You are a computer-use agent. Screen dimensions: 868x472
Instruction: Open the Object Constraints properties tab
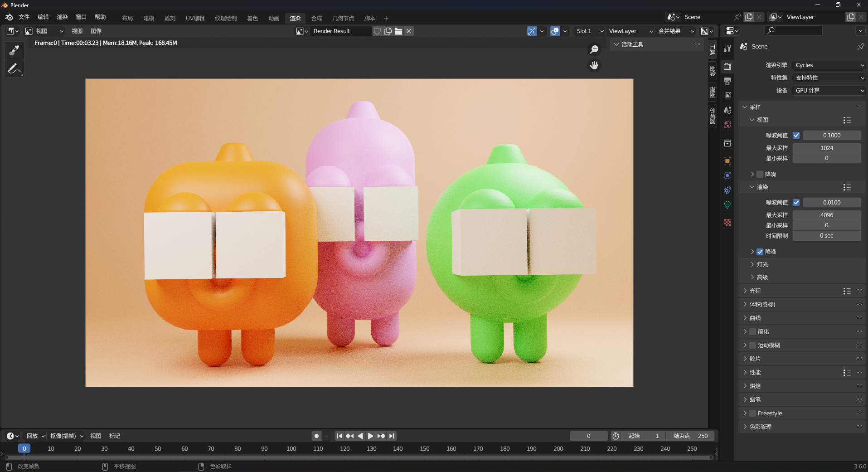727,190
